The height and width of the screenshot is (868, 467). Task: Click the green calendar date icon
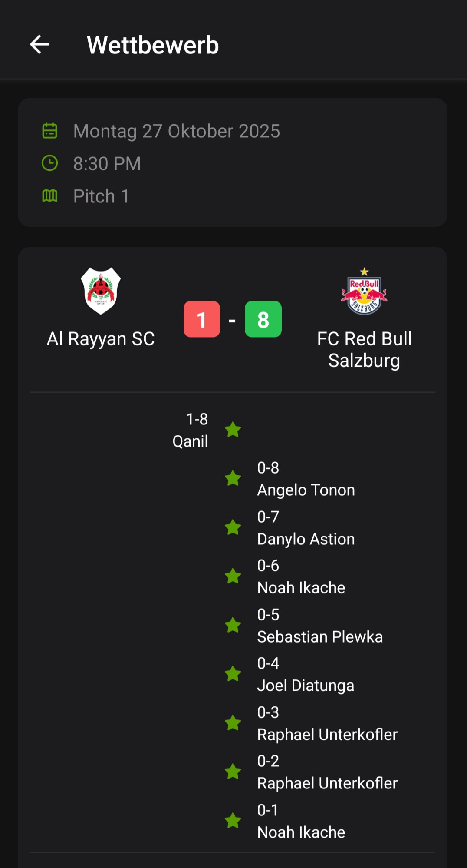click(x=49, y=131)
